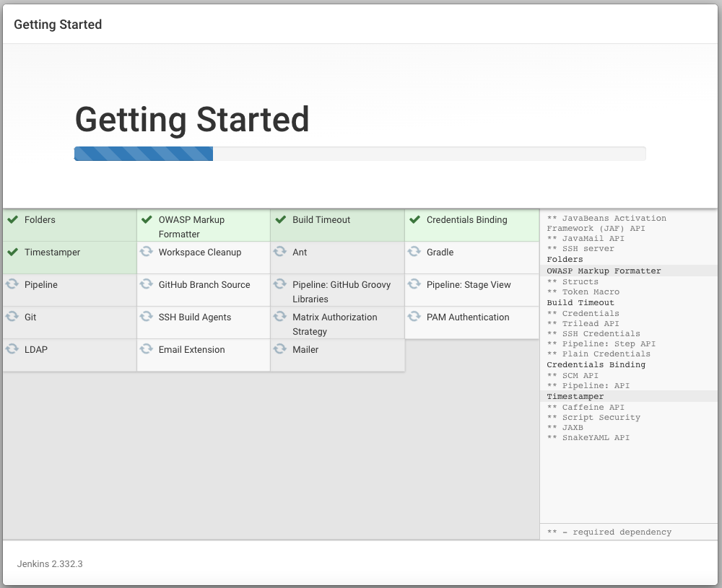
Task: Click the sync icon beside Pipeline: Stage View
Action: coord(414,284)
